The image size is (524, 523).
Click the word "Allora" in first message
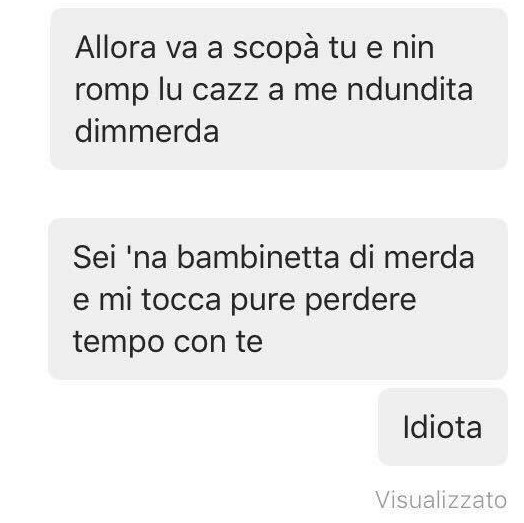(115, 47)
